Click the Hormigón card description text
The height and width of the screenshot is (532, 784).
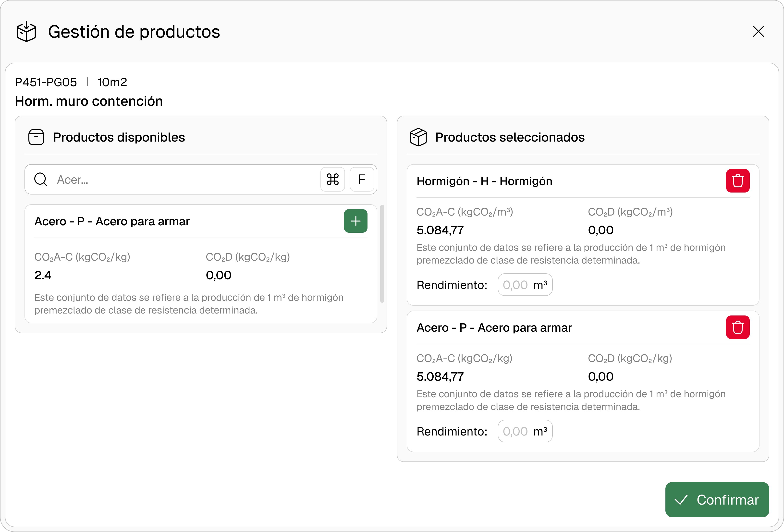[571, 254]
